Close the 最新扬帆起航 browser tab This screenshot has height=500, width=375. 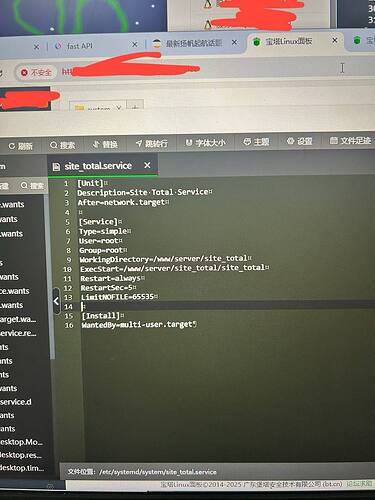(235, 42)
